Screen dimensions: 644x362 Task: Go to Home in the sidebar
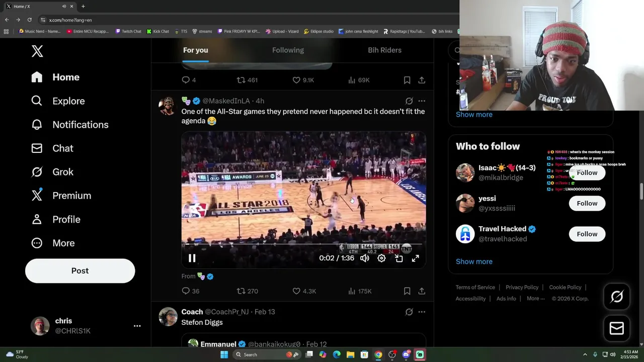[55, 77]
